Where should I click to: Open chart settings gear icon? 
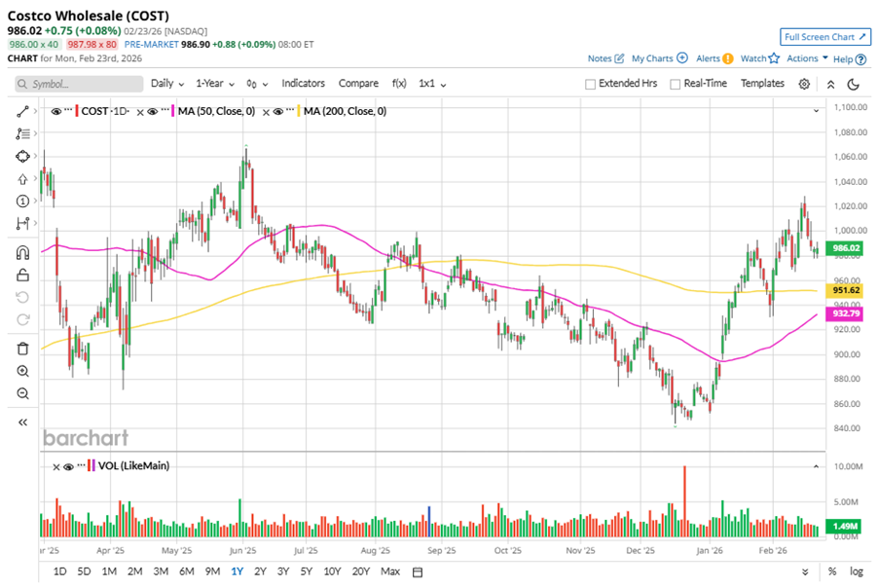click(804, 84)
